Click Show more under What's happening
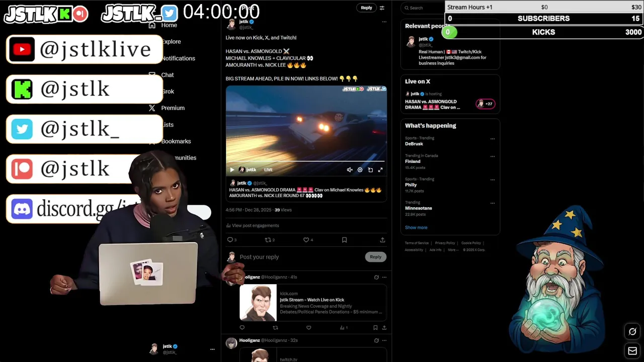The width and height of the screenshot is (644, 362). pyautogui.click(x=416, y=228)
